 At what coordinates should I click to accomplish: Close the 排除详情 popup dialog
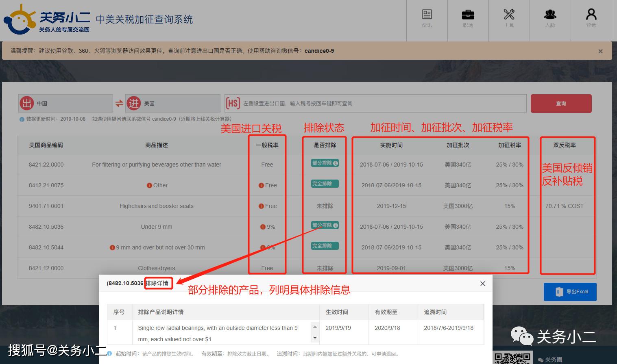coord(483,284)
